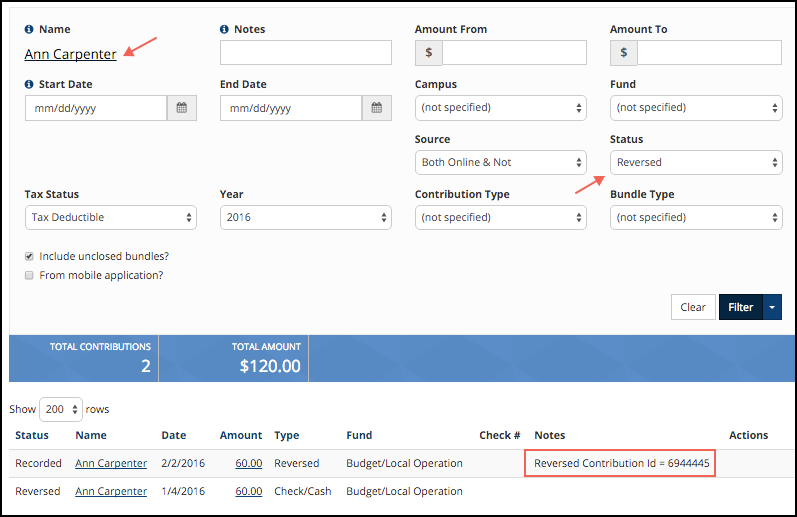Click the Reversed status cell in the 1/4/2016 row
Screen dimensions: 797x517
click(x=38, y=491)
